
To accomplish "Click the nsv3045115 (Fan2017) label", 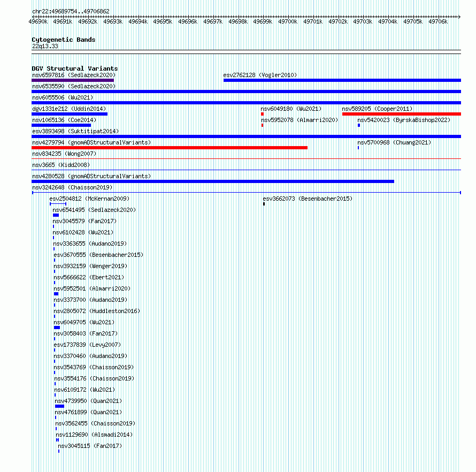I will pos(90,446).
